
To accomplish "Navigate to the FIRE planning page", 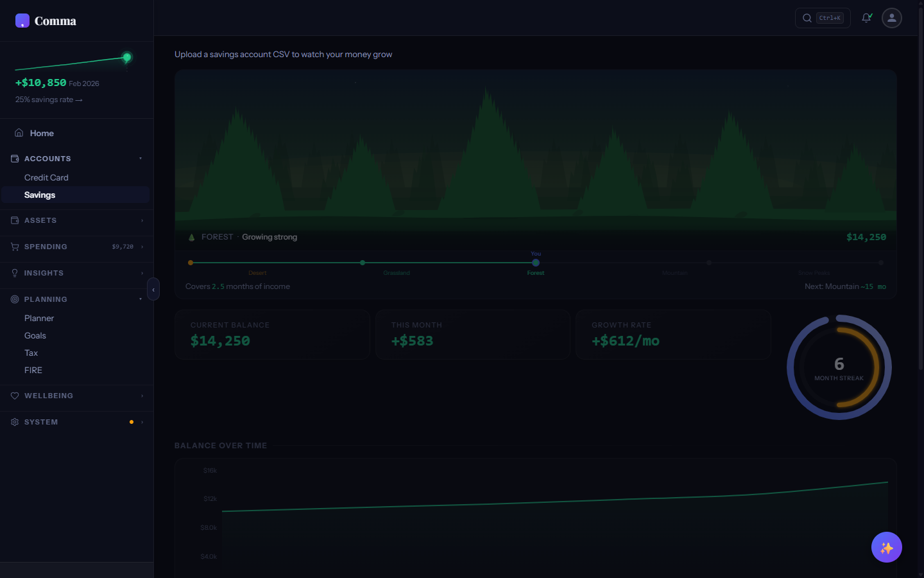I will (x=33, y=370).
